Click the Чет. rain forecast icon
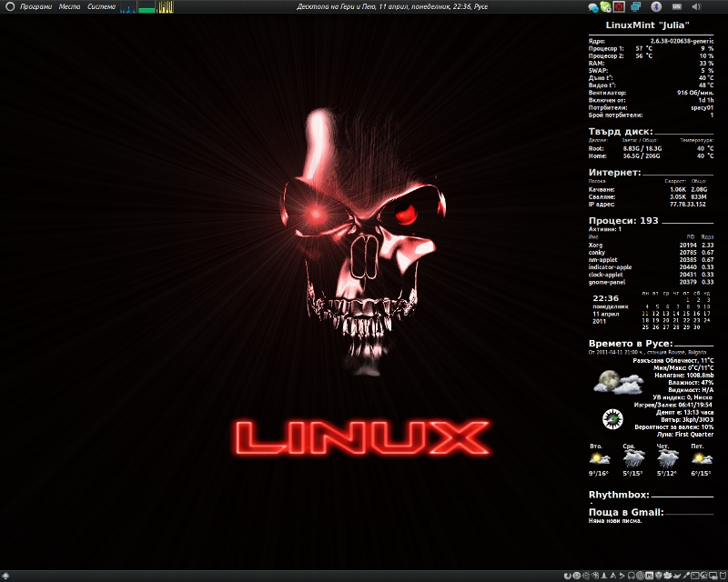Image resolution: width=728 pixels, height=582 pixels. coord(668,458)
